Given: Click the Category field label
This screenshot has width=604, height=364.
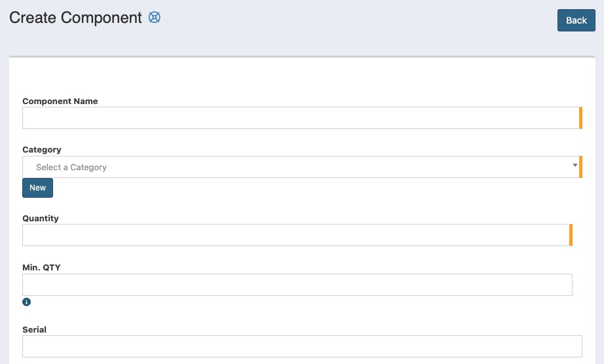Looking at the screenshot, I should (x=42, y=150).
